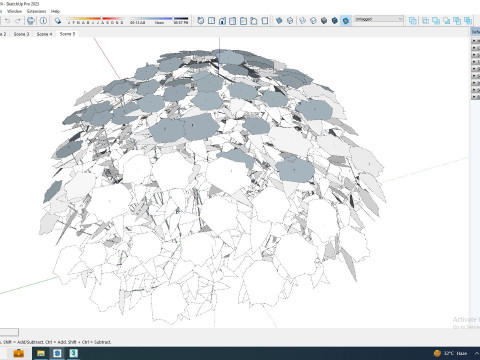The height and width of the screenshot is (360, 480).
Task: Open the Print dialog via printer icon
Action: (31, 21)
